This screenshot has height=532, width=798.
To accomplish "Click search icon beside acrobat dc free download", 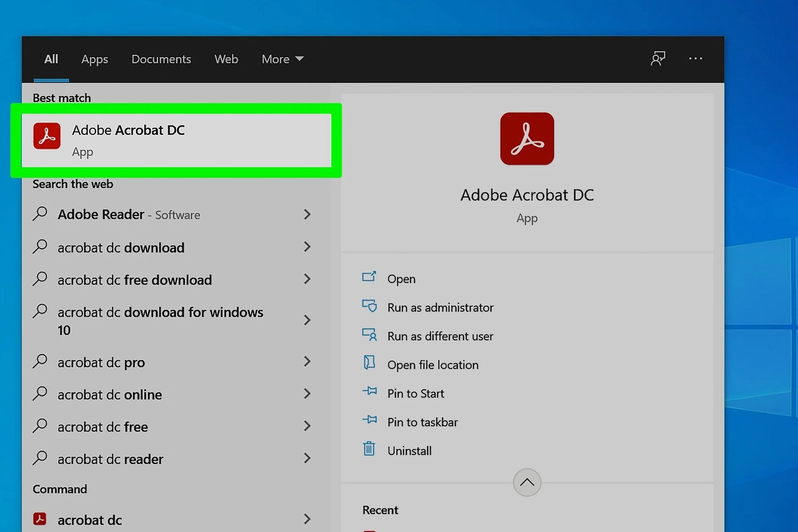I will click(40, 279).
